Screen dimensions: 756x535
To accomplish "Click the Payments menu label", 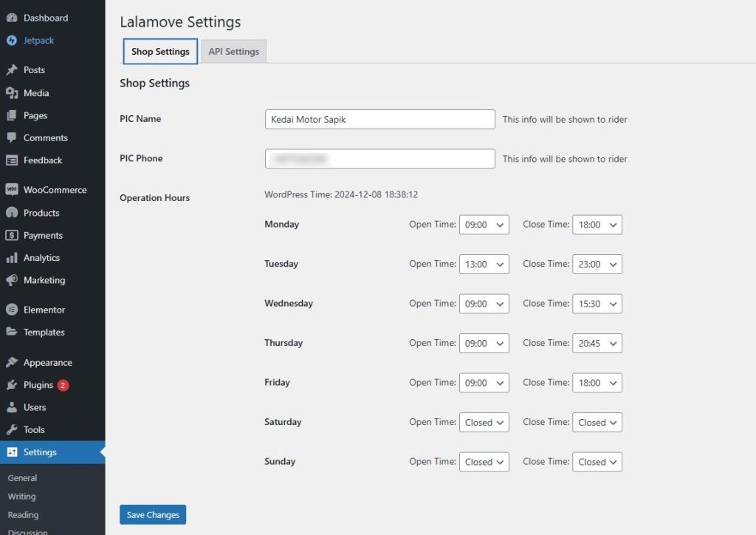I will coord(43,236).
